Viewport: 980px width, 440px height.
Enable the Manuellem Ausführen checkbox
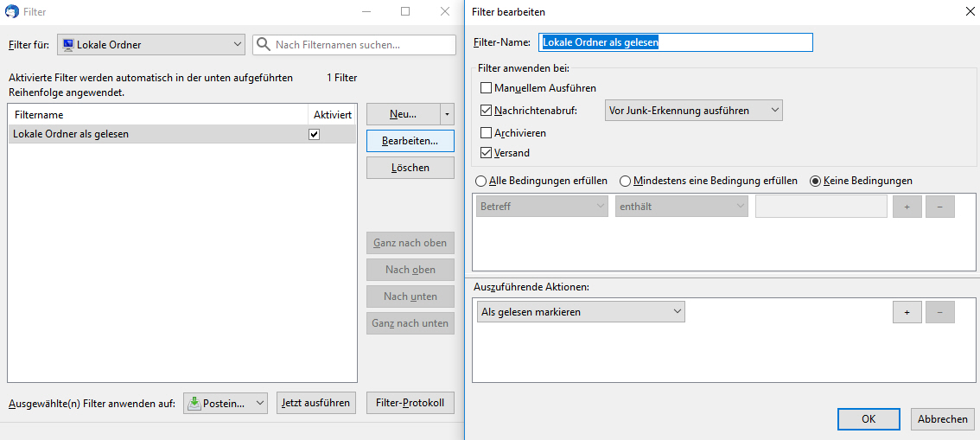[x=486, y=88]
